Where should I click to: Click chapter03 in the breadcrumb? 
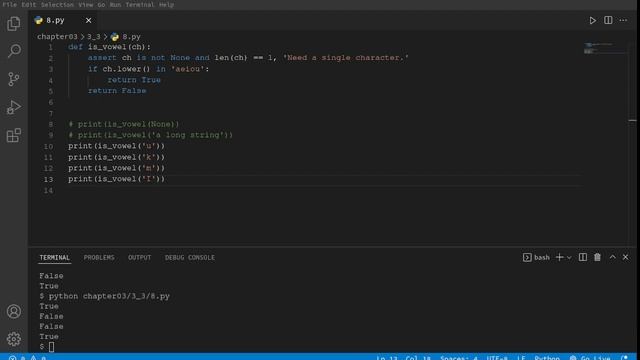[57, 37]
